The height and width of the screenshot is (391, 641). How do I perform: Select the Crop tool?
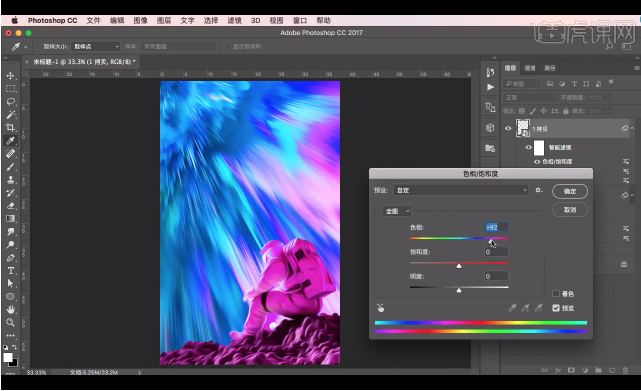point(11,128)
